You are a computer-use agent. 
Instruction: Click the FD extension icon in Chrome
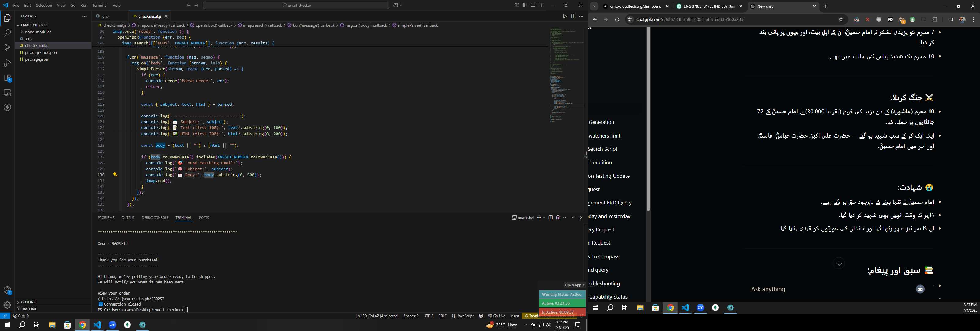(x=890, y=19)
